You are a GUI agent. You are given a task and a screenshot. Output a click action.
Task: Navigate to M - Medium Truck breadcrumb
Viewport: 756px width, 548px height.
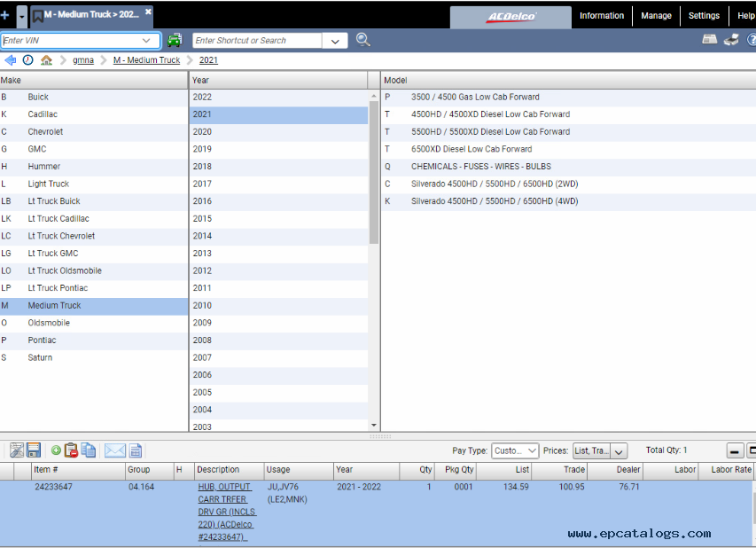146,60
